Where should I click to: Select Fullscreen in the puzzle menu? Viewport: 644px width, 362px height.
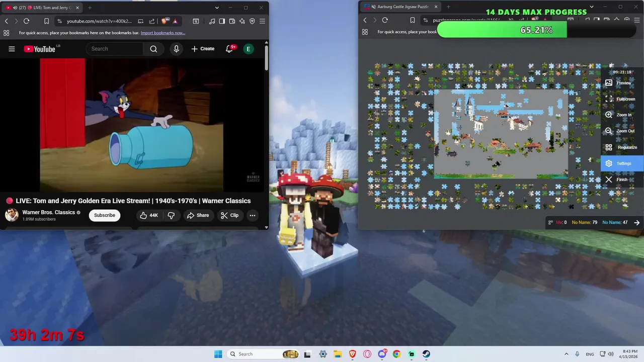tap(622, 99)
